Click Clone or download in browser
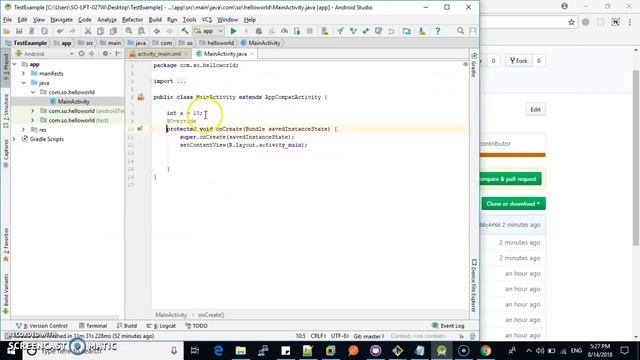Viewport: 640px width, 360px height. click(x=513, y=204)
